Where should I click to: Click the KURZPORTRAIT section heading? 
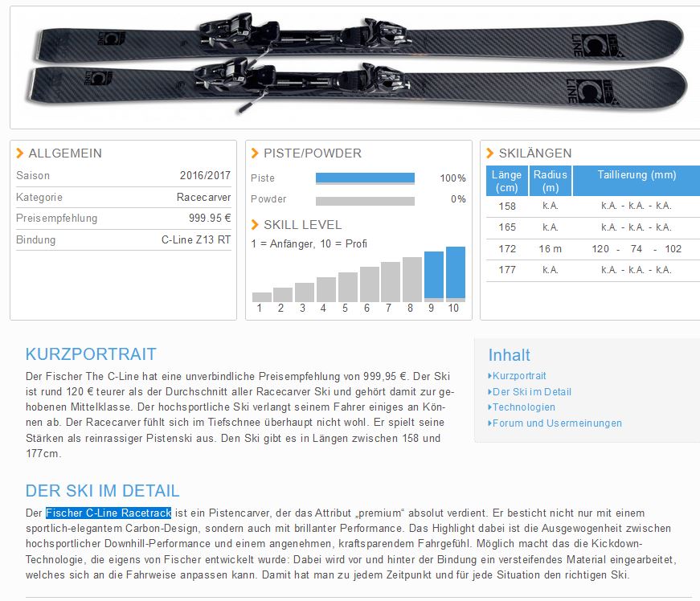click(x=91, y=354)
